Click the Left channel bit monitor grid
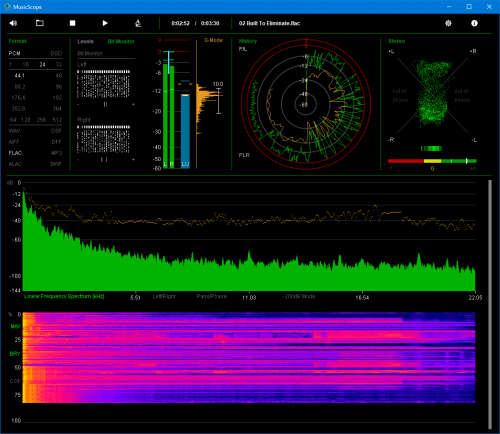The image size is (500, 434). point(103,84)
